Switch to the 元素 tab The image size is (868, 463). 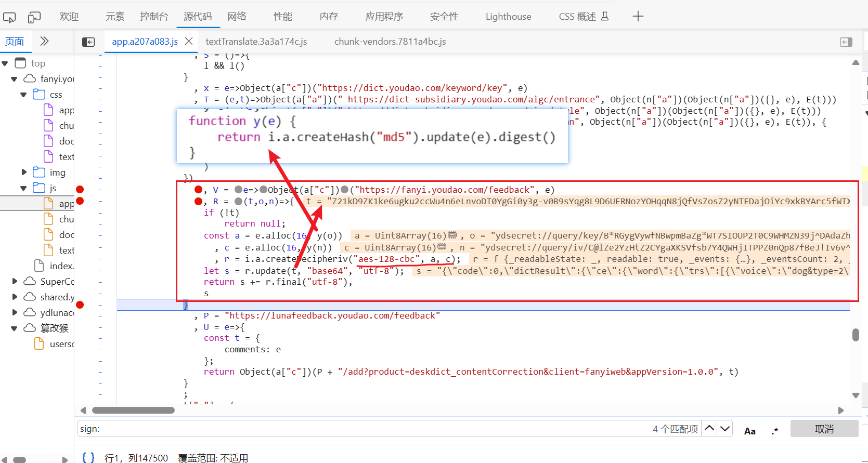(x=115, y=16)
